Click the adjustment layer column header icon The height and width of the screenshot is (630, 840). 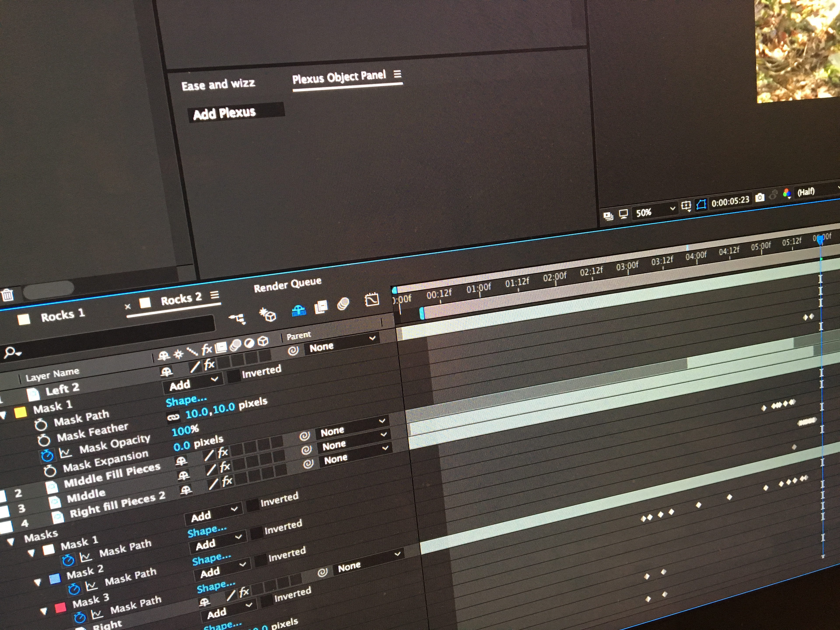tap(249, 343)
